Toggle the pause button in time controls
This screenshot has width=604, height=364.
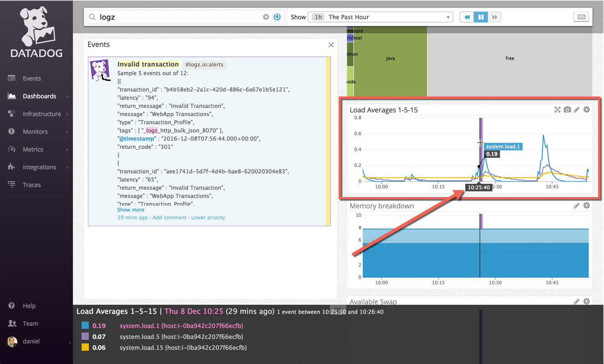481,17
